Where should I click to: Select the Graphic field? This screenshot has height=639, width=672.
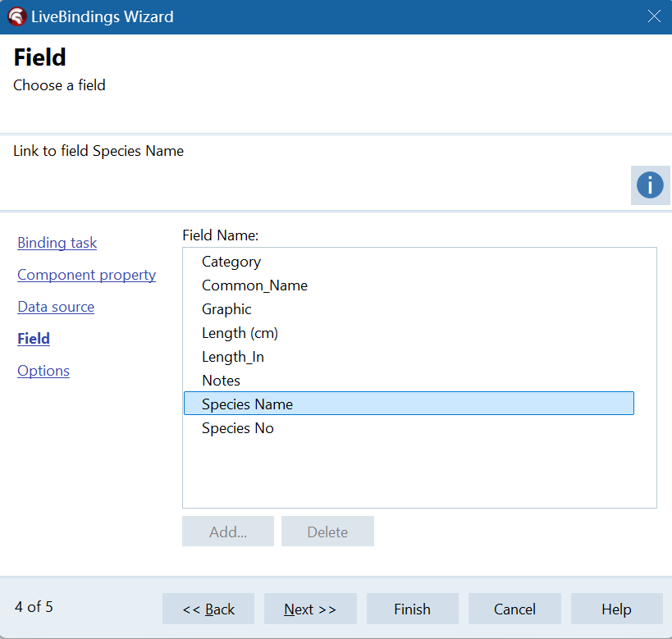(409, 309)
